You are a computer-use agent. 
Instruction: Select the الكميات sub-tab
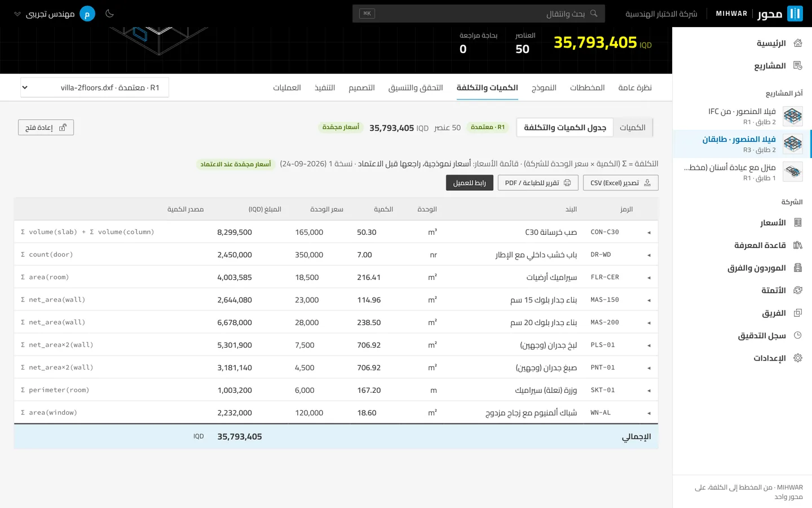point(633,128)
